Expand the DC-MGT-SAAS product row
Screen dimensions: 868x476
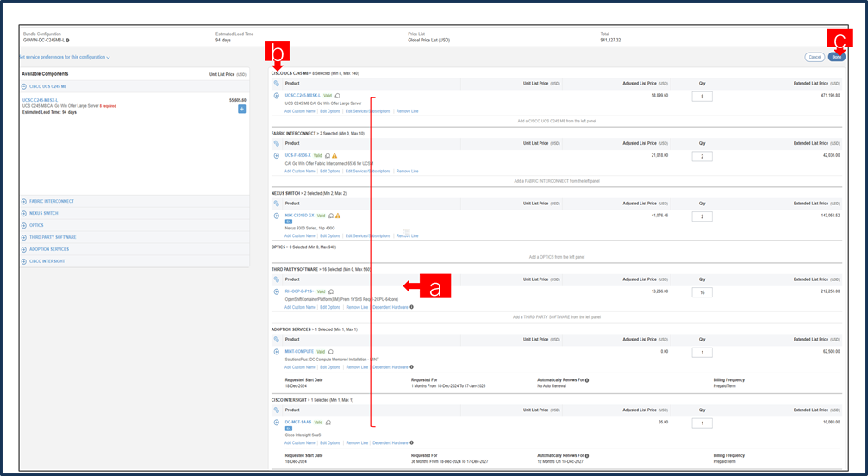(x=276, y=423)
